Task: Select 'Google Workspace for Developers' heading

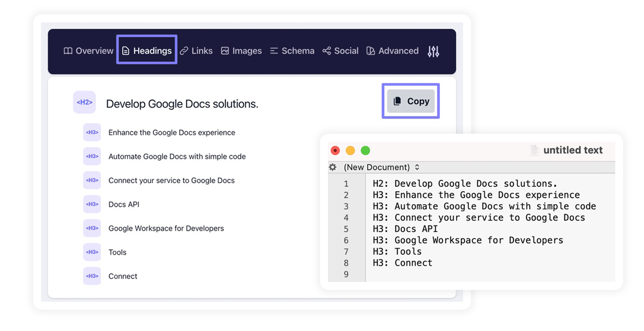Action: [x=166, y=228]
